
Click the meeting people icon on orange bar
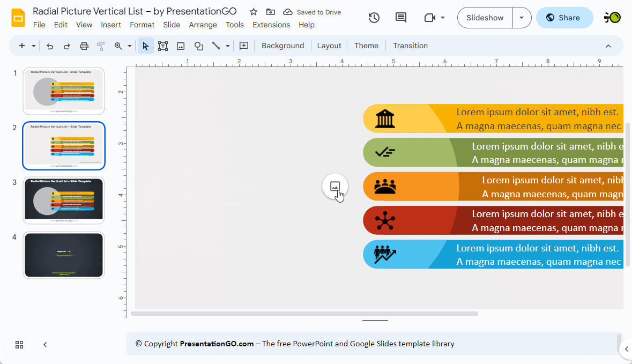(385, 186)
